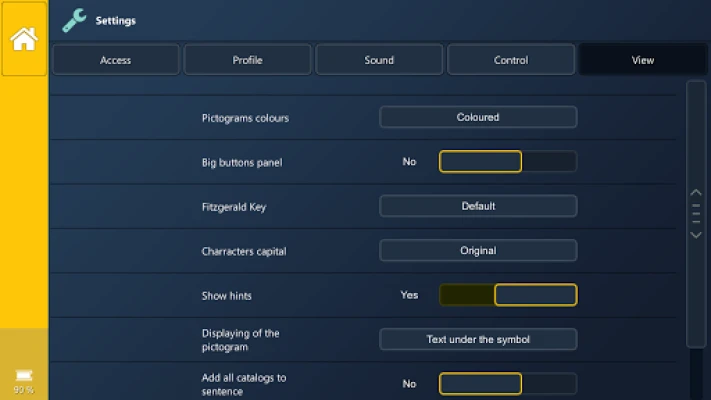Open the Profile tab

(247, 60)
